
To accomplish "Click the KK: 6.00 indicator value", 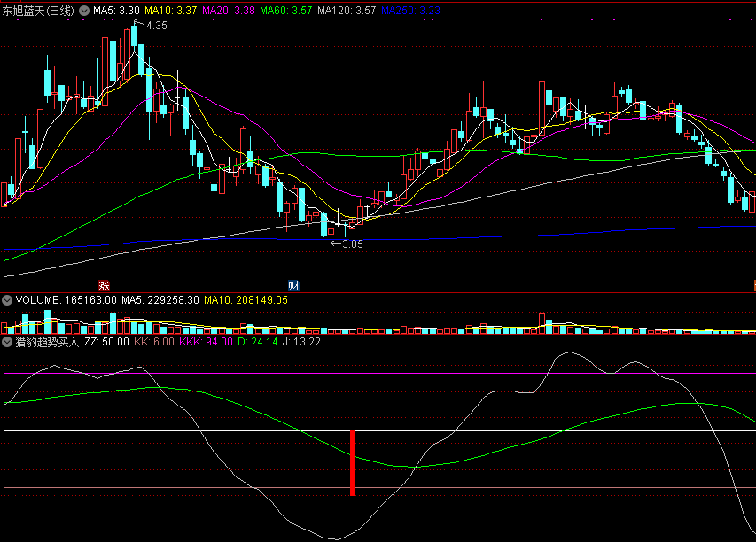I will (154, 342).
